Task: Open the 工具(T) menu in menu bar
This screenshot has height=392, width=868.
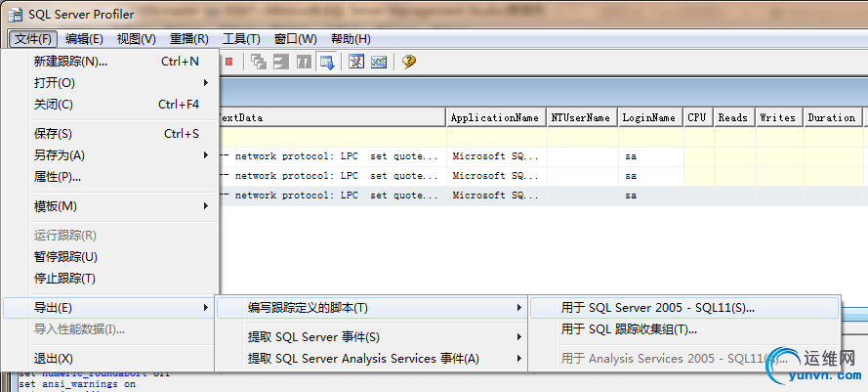Action: [241, 39]
